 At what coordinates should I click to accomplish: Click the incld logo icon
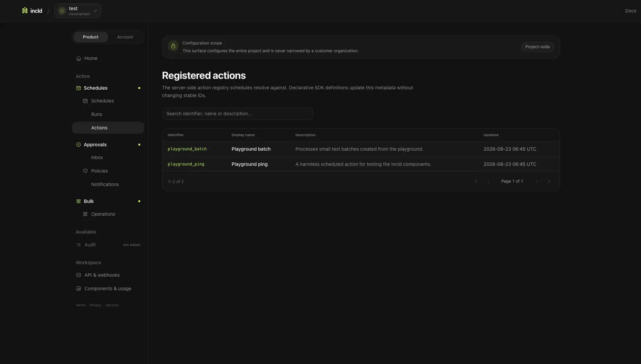[x=25, y=11]
